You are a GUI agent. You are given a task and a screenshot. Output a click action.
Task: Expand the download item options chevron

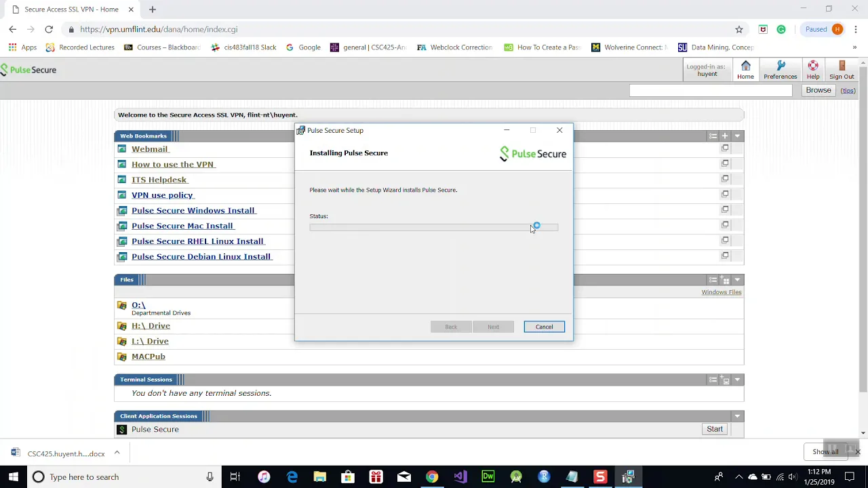click(117, 453)
